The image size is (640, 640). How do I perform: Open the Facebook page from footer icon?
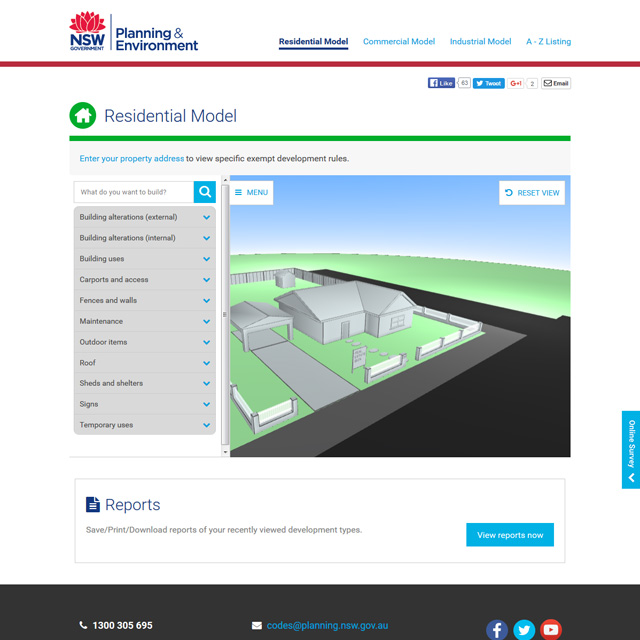click(x=497, y=630)
